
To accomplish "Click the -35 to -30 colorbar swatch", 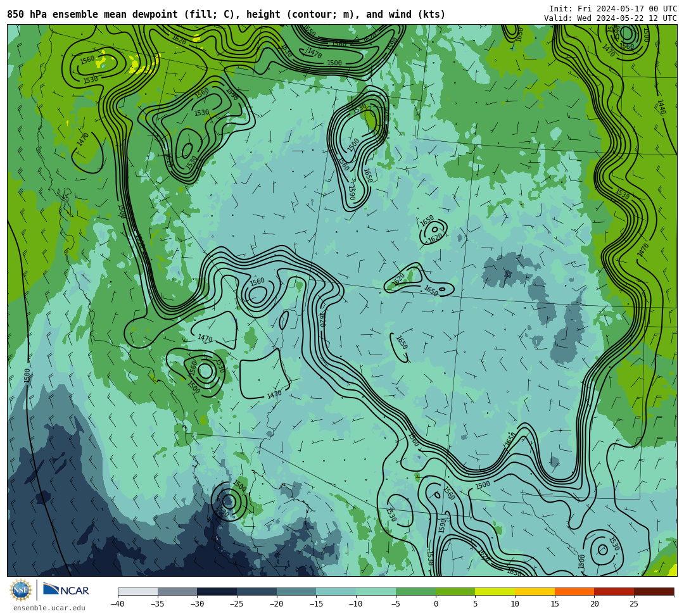I will tap(177, 591).
